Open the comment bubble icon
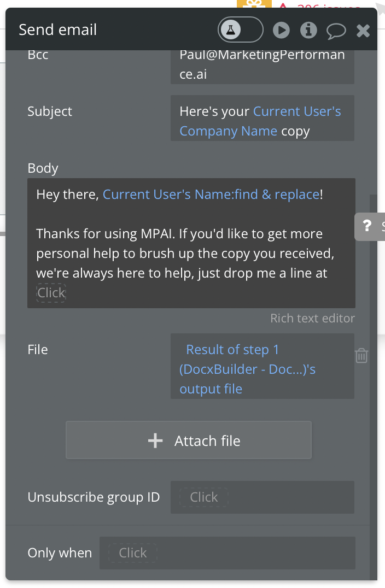Viewport: 385px width, 588px height. click(336, 31)
